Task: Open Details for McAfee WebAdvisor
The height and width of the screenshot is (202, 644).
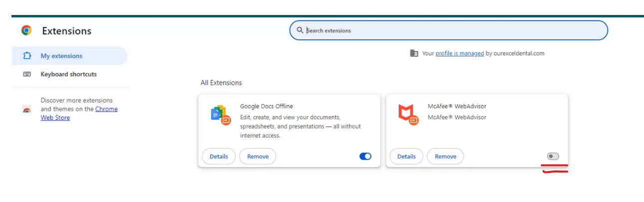Action: [x=406, y=156]
